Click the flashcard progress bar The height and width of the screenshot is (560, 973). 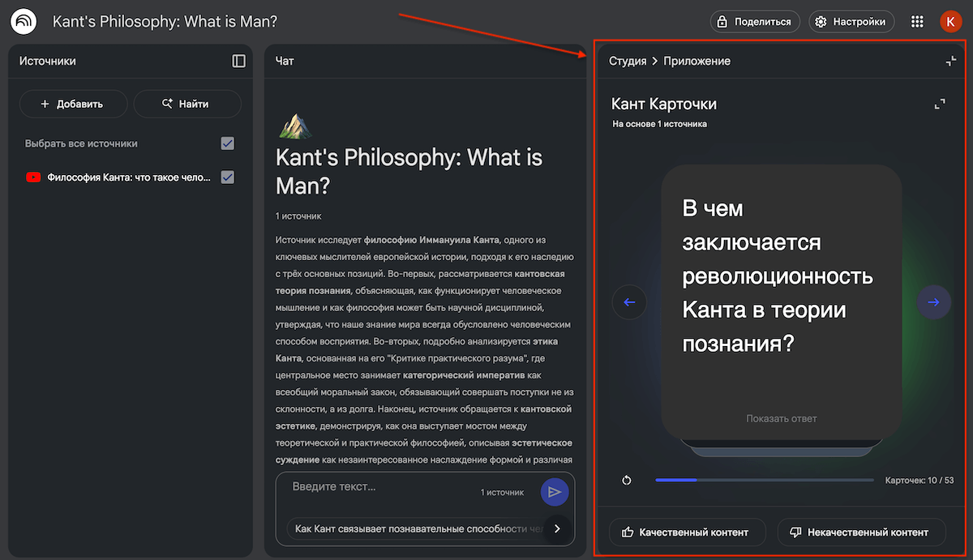coord(765,481)
